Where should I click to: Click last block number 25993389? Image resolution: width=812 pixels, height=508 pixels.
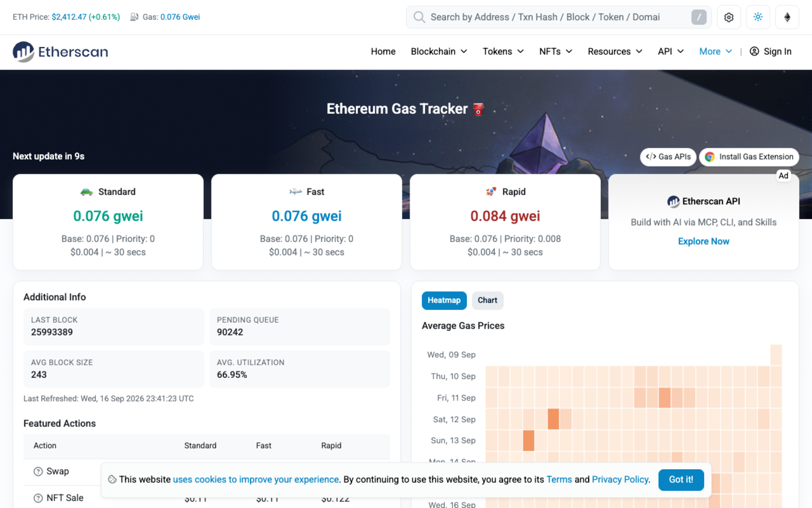click(x=52, y=332)
